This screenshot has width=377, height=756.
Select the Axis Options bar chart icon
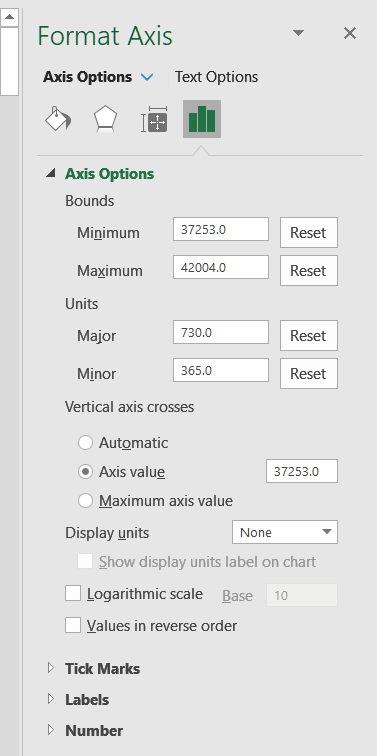pos(202,119)
